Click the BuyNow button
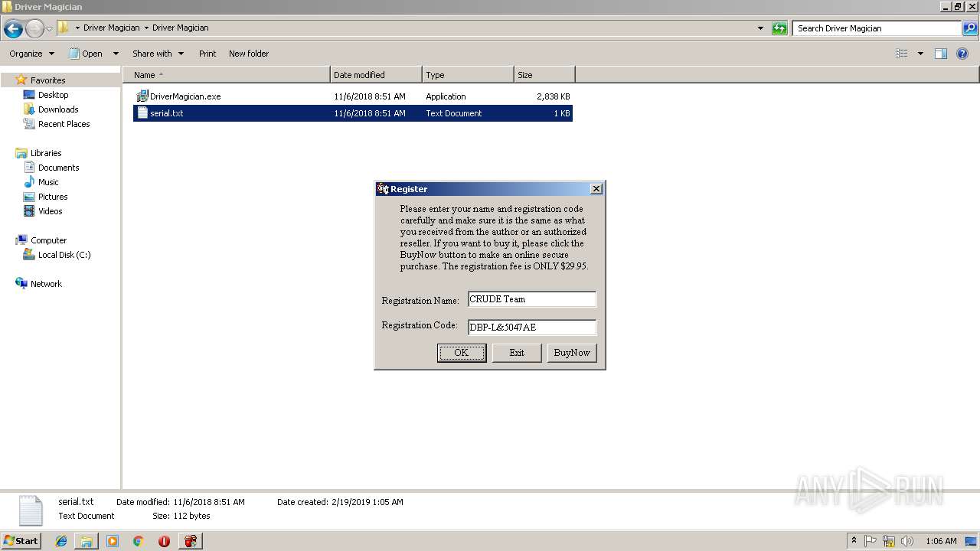980x551 pixels. (x=572, y=353)
